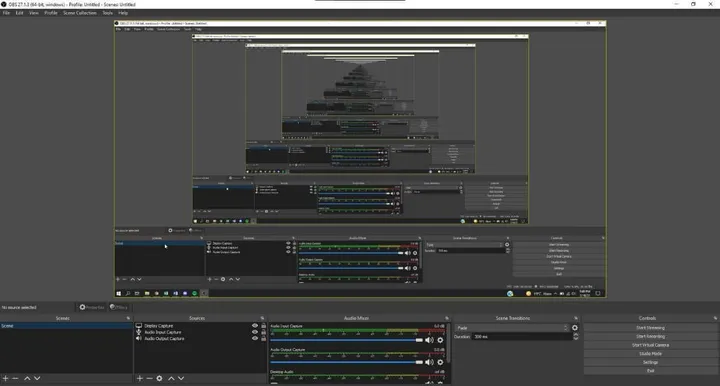Click Start Recording
This screenshot has width=720, height=386.
click(650, 336)
